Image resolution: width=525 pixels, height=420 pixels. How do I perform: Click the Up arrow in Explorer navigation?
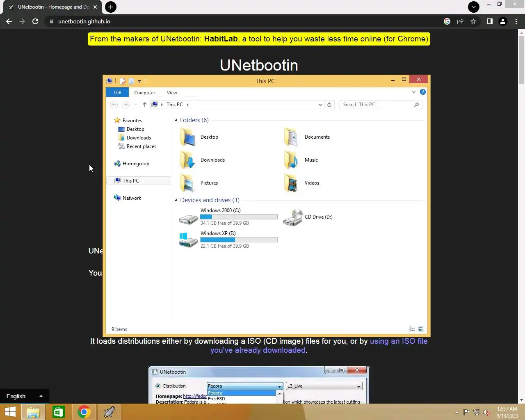point(145,105)
